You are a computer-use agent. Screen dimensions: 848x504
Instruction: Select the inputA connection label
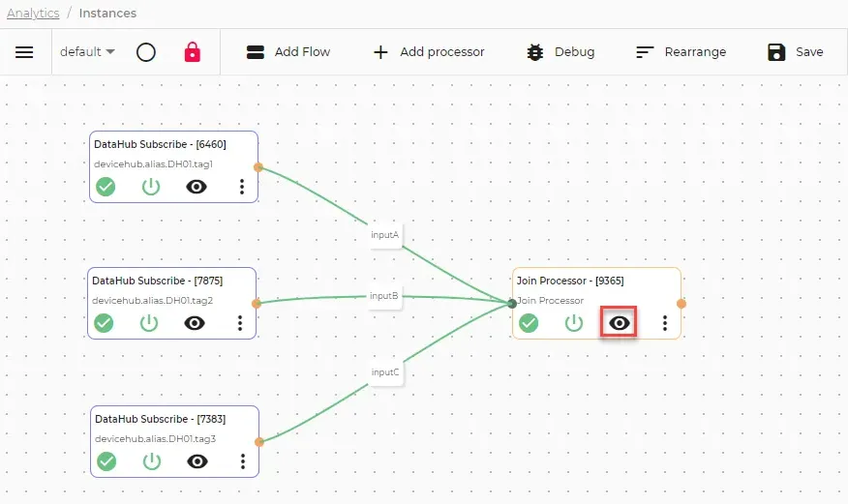coord(385,235)
